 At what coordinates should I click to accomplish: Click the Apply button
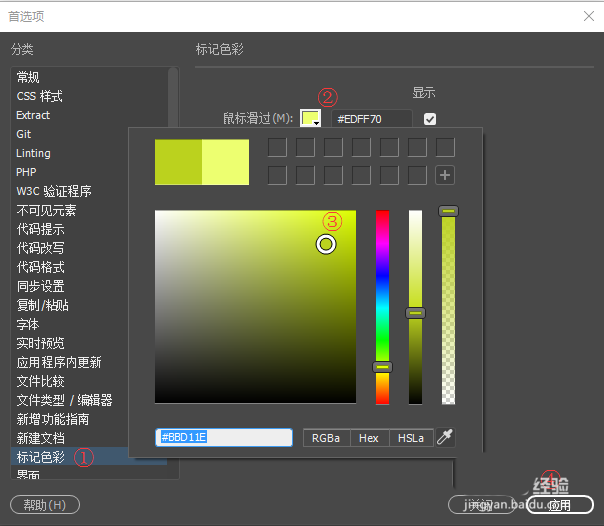click(560, 504)
